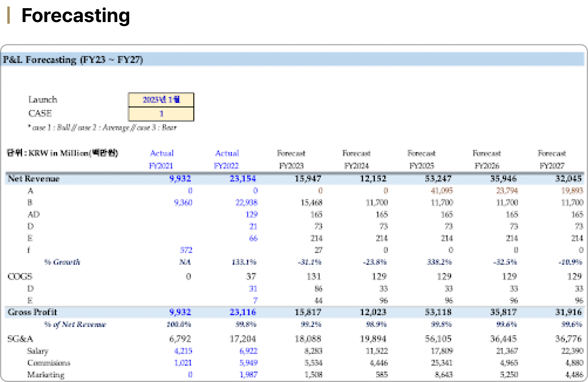Screen dimensions: 588x382
Task: Click the FY2022 Actual column header
Action: (x=227, y=159)
